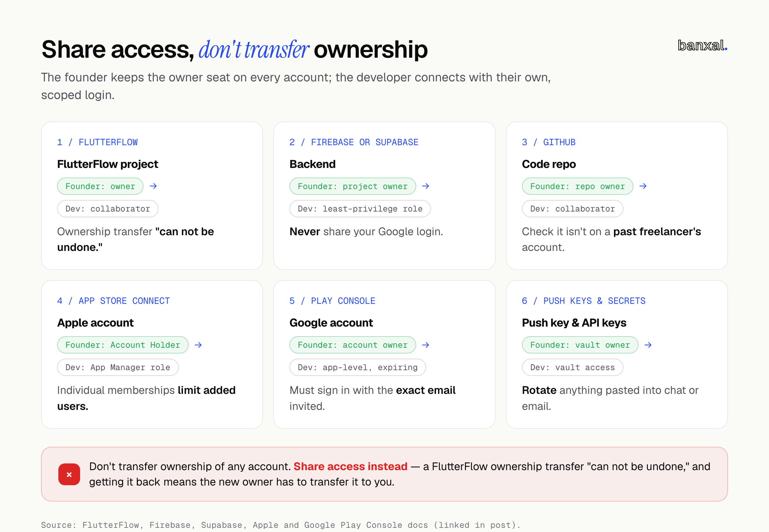Click the red 'Share access instead' text
The image size is (769, 532).
[x=350, y=466]
